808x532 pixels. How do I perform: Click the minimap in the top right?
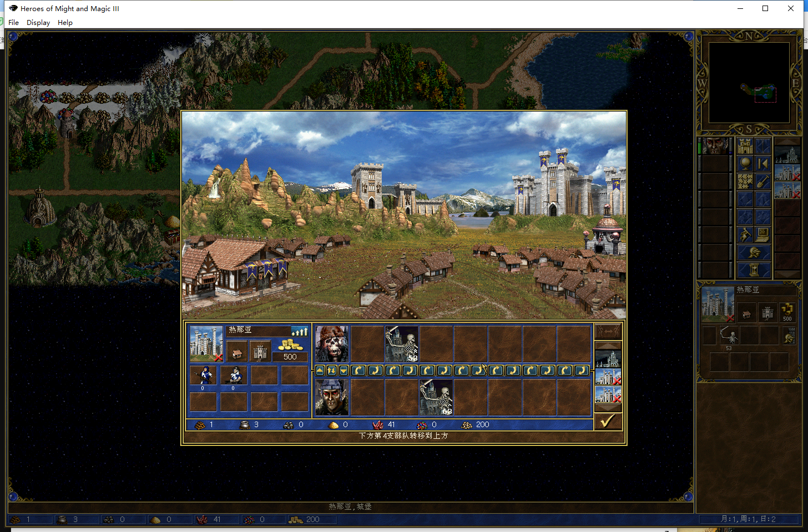coord(749,83)
